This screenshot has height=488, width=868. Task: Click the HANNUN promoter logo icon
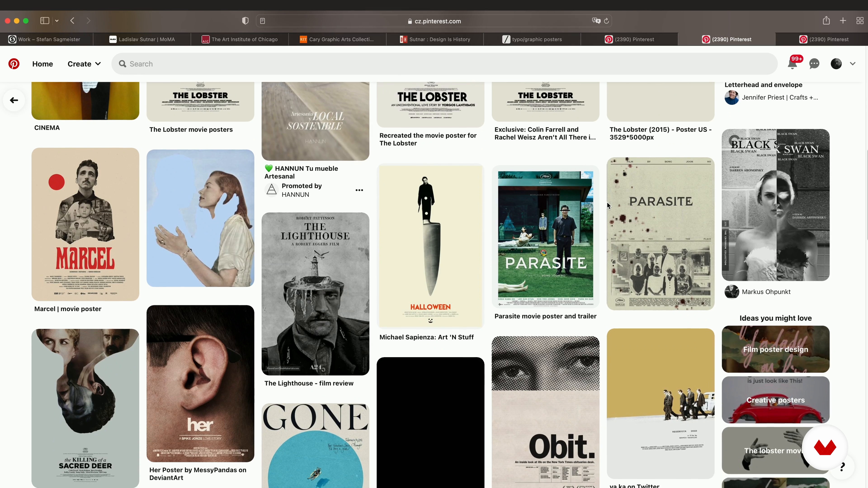pos(271,190)
